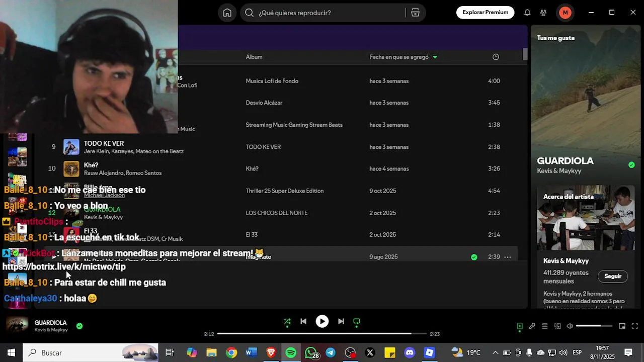
Task: Toggle repeat in the player bar
Action: [x=357, y=321]
